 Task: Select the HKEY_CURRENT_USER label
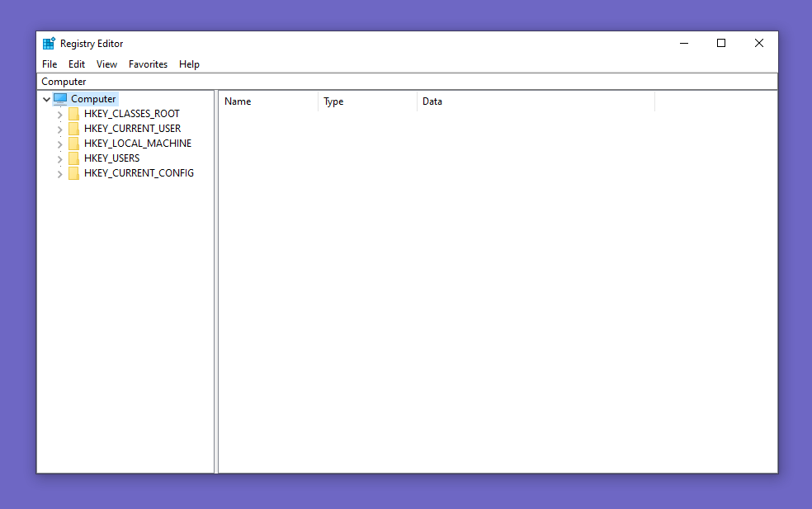point(133,129)
